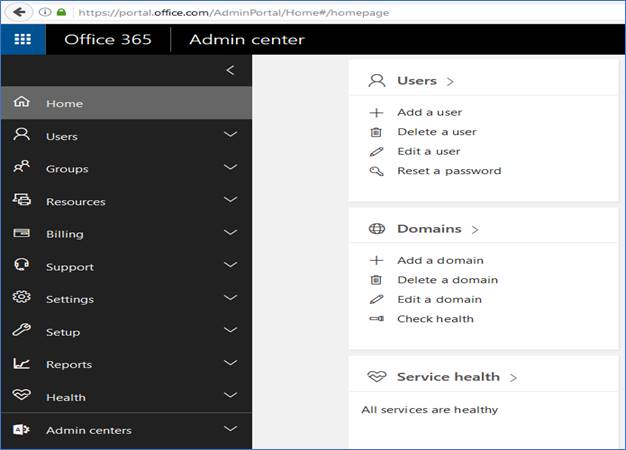Click the plus icon beside Add a domain
This screenshot has width=626, height=450.
pos(376,261)
